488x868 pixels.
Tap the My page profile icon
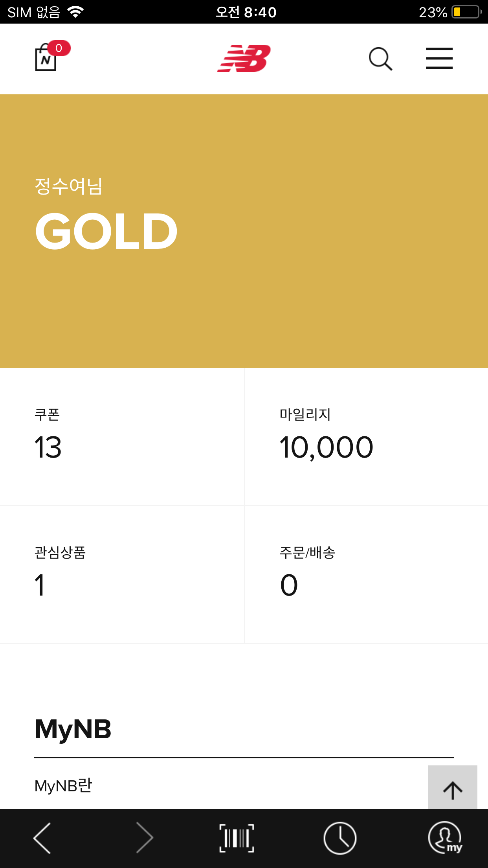tap(445, 838)
